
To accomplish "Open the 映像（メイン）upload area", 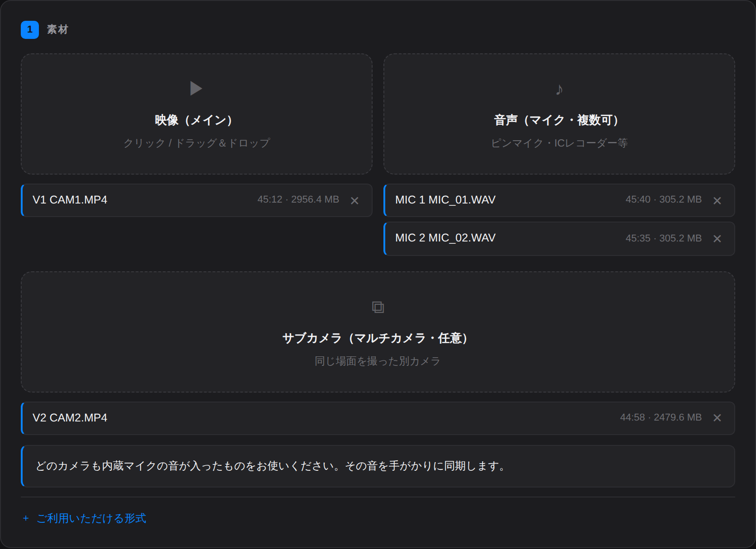I will (x=197, y=114).
